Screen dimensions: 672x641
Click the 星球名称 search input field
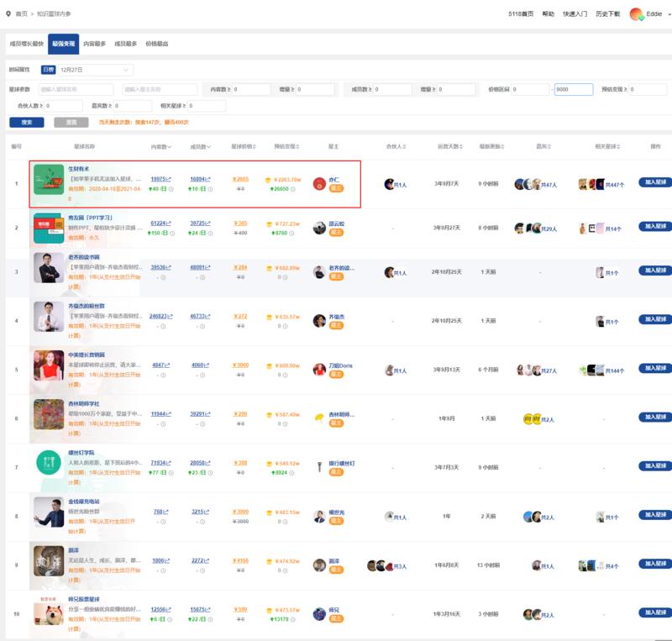tap(75, 89)
